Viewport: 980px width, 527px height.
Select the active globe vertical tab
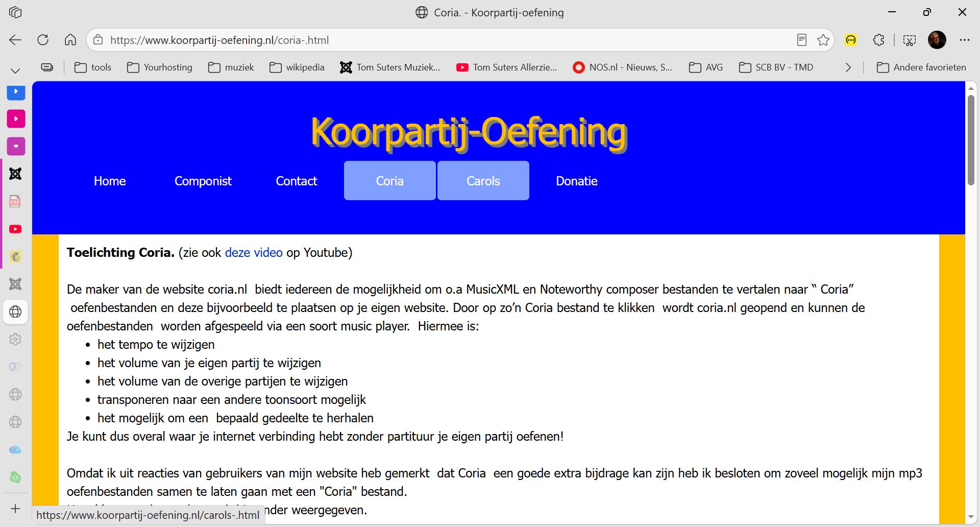point(16,312)
